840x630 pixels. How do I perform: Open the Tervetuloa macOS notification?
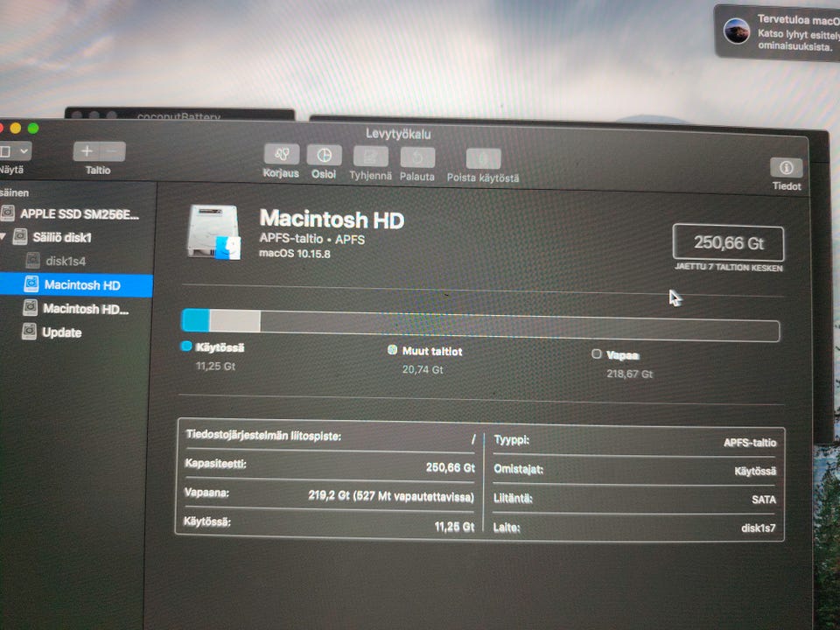(x=778, y=32)
